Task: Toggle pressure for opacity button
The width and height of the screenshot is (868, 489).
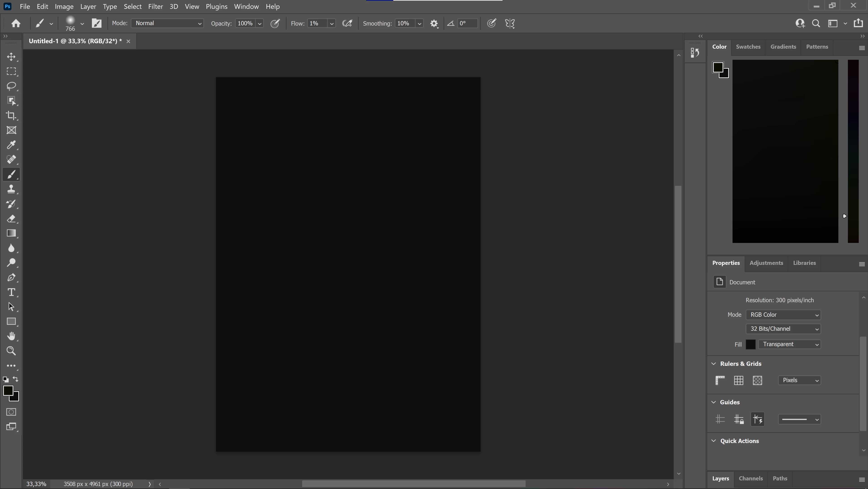Action: pyautogui.click(x=275, y=23)
